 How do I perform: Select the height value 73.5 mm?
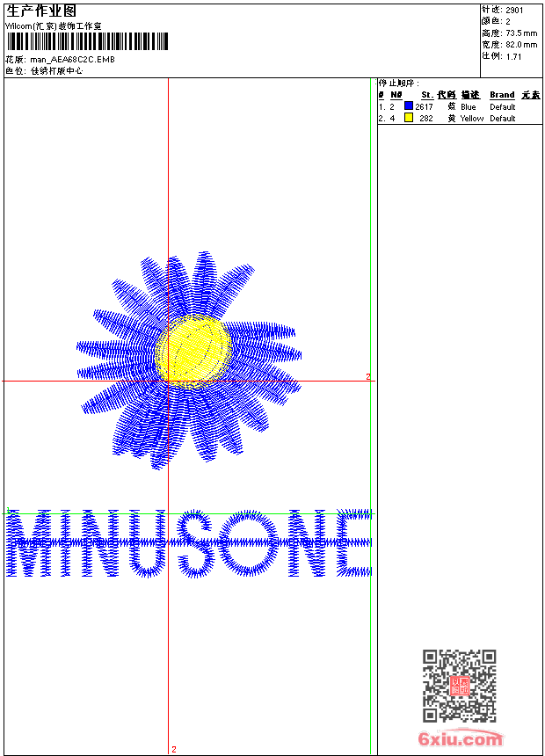click(521, 33)
